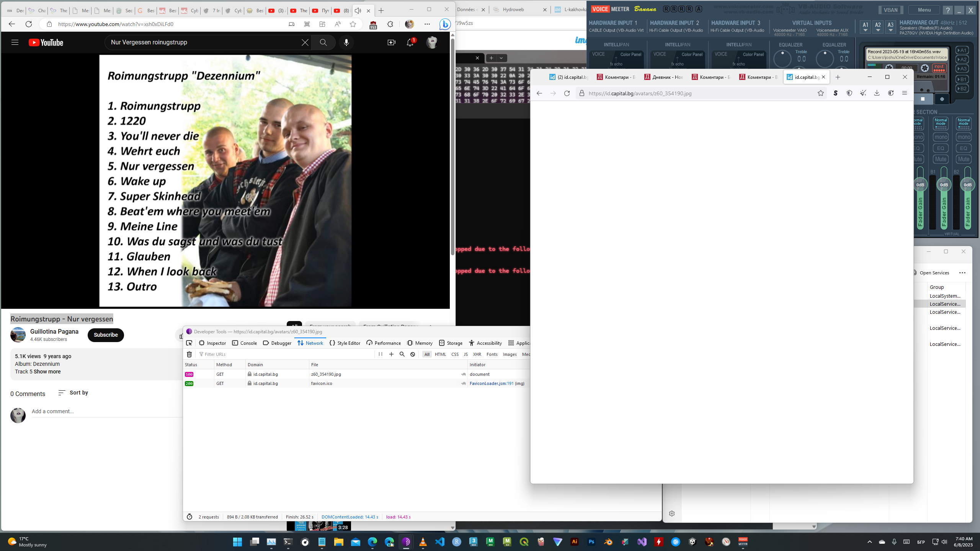Open the request blocking icon in DevTools

(x=413, y=354)
